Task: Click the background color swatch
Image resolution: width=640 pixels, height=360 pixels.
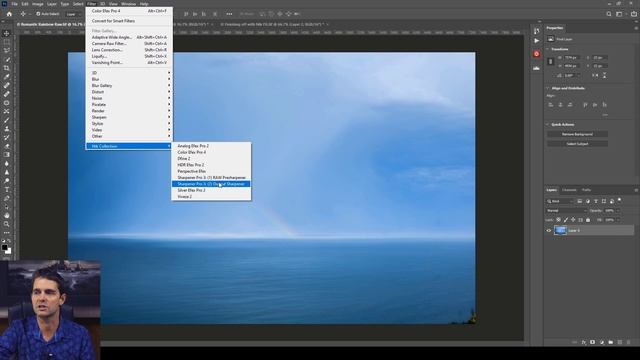Action: (8, 251)
